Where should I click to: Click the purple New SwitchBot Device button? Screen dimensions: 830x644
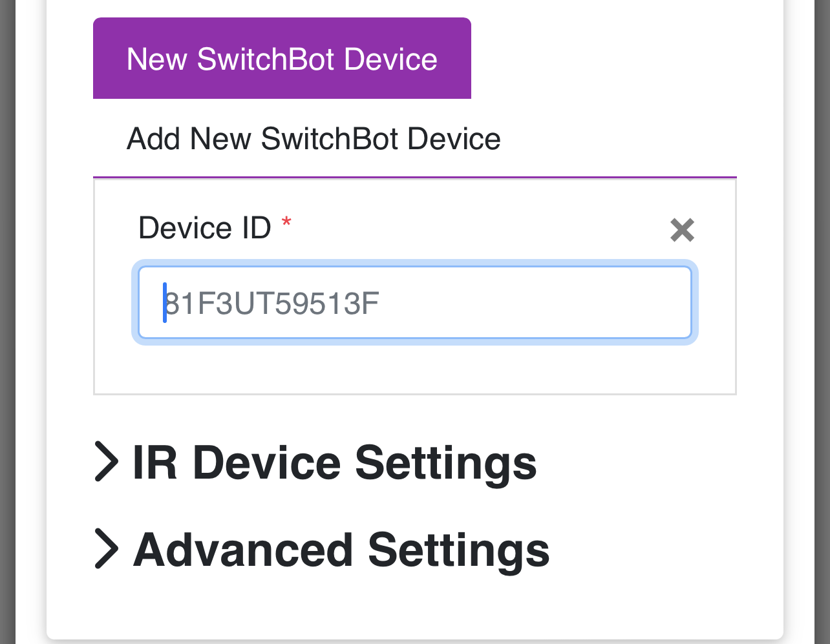(x=282, y=58)
